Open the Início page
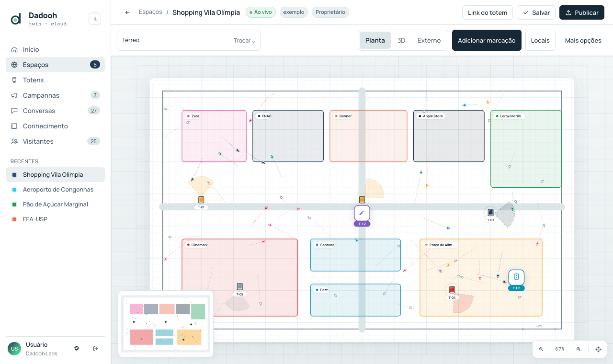Image resolution: width=613 pixels, height=364 pixels. [x=55, y=49]
